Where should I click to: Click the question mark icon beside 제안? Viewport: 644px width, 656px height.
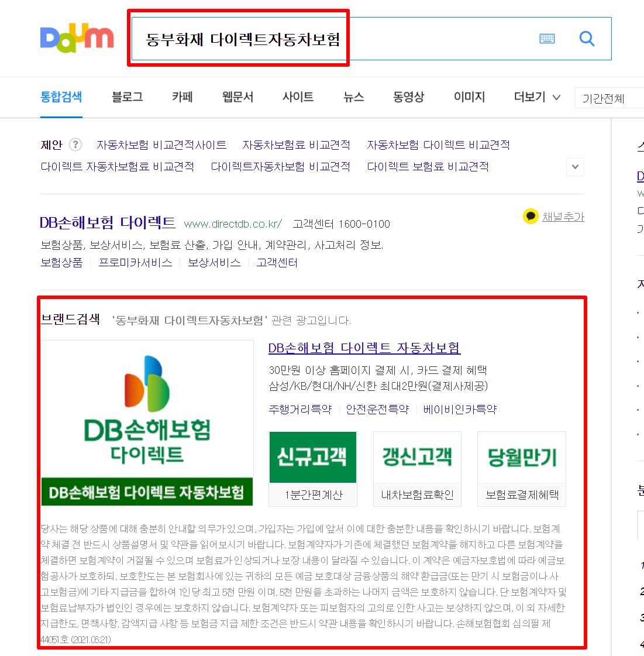tap(75, 145)
